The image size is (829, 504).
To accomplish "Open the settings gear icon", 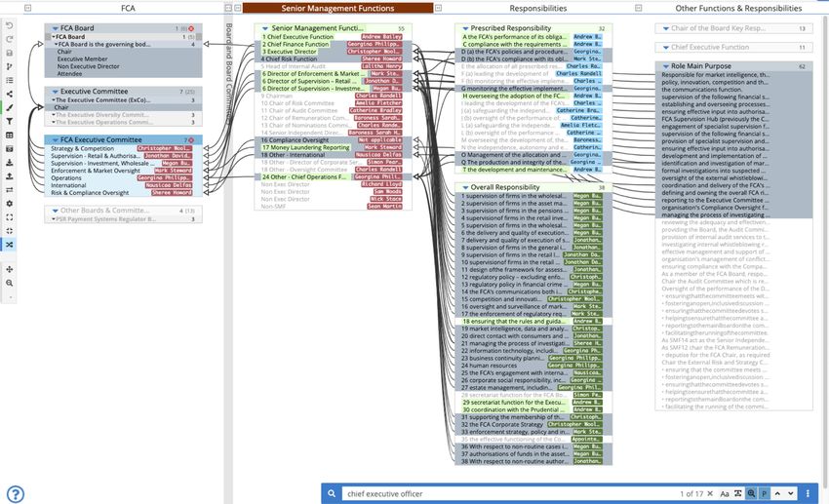I will coord(10,204).
